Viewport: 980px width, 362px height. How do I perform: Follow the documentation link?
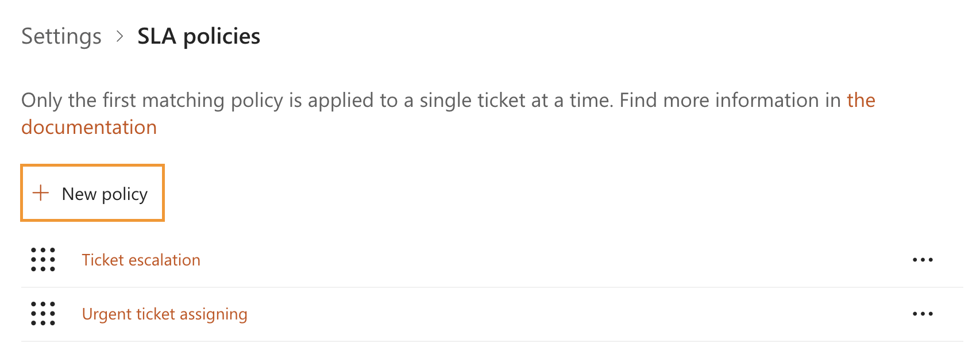click(x=89, y=127)
